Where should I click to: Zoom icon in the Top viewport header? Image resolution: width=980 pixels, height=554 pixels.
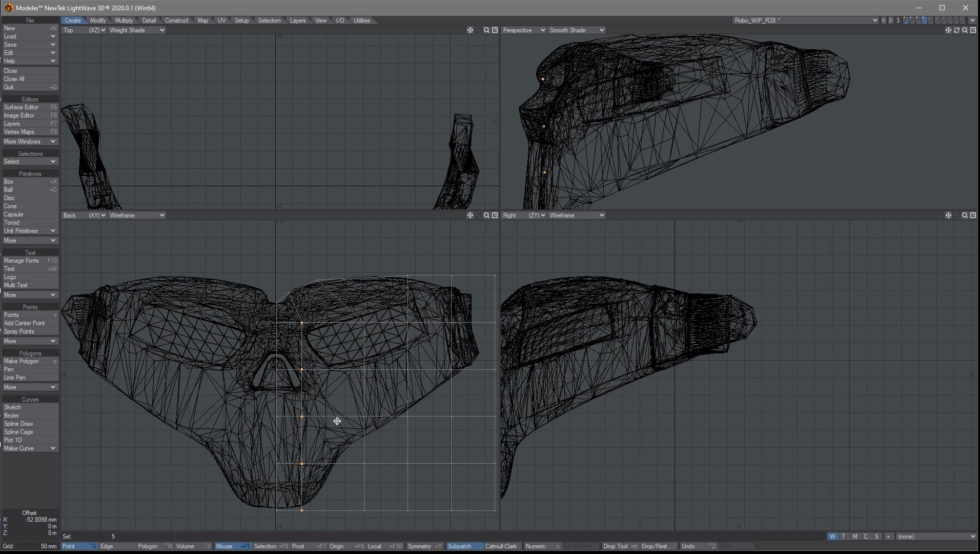click(x=486, y=30)
